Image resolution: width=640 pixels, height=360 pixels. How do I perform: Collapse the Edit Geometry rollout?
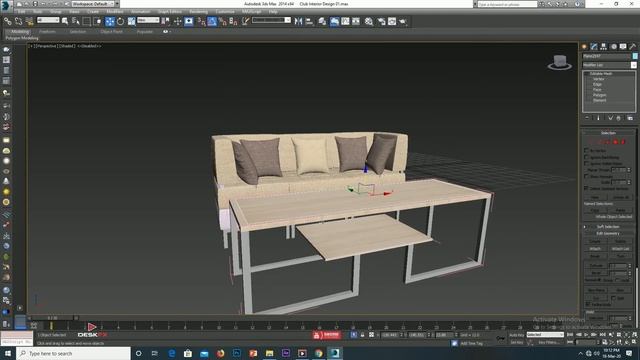pyautogui.click(x=608, y=233)
